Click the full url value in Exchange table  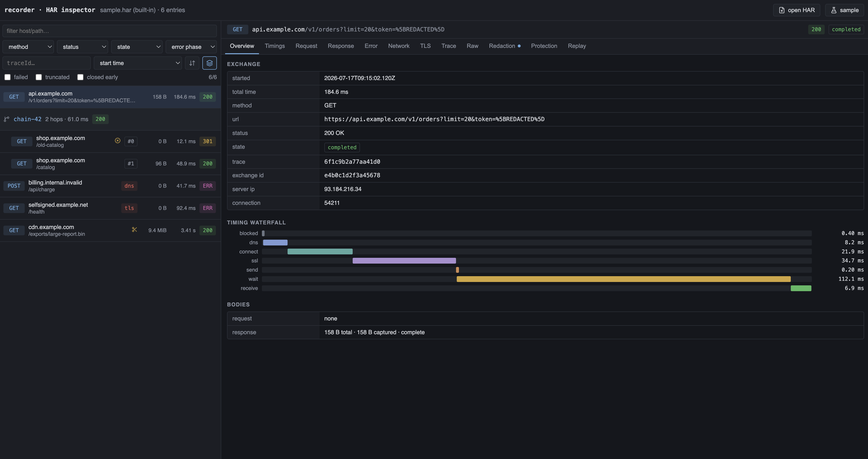pyautogui.click(x=434, y=119)
